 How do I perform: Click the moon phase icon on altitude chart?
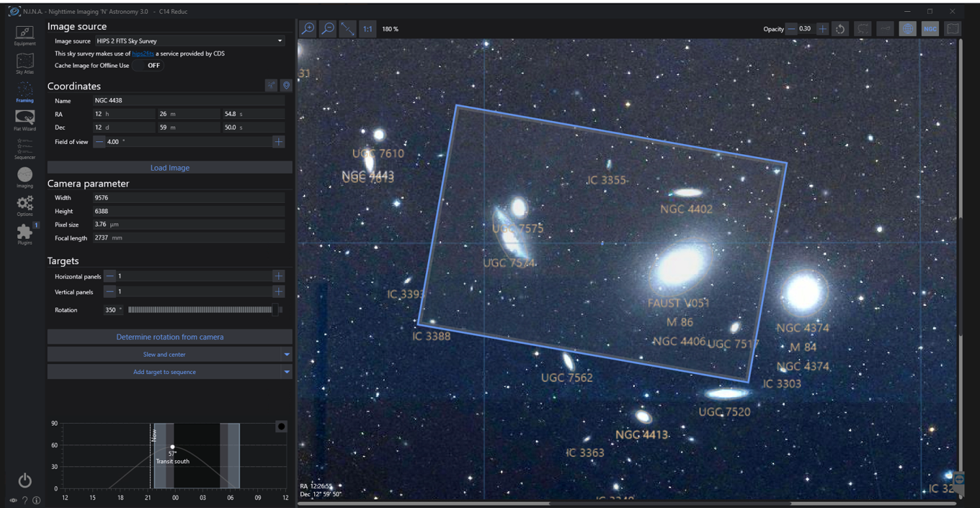point(282,427)
